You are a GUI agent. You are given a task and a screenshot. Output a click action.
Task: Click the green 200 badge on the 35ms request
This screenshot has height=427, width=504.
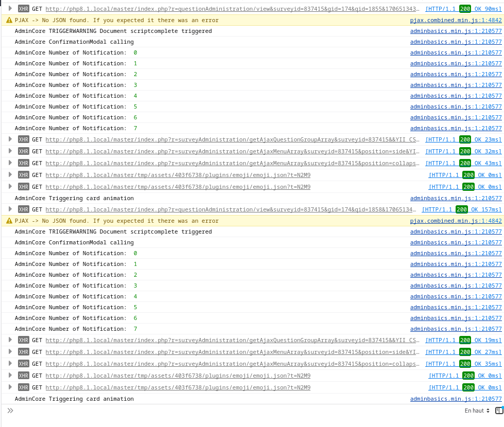pyautogui.click(x=465, y=364)
